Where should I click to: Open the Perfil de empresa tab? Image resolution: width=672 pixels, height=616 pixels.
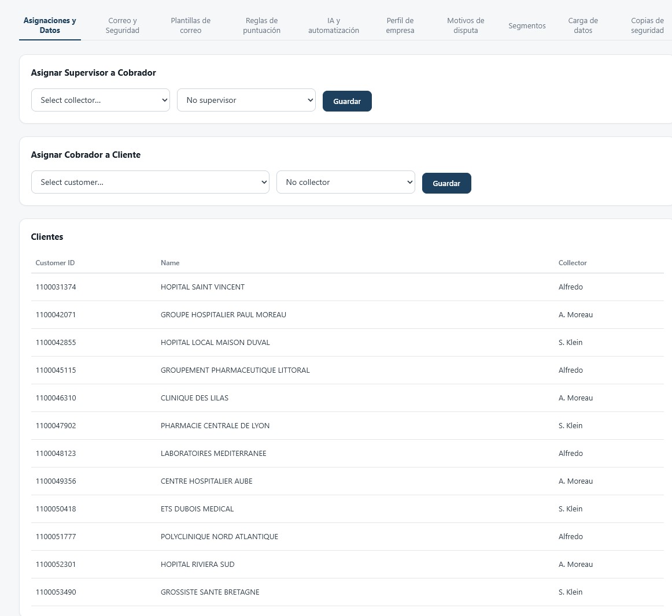click(400, 25)
